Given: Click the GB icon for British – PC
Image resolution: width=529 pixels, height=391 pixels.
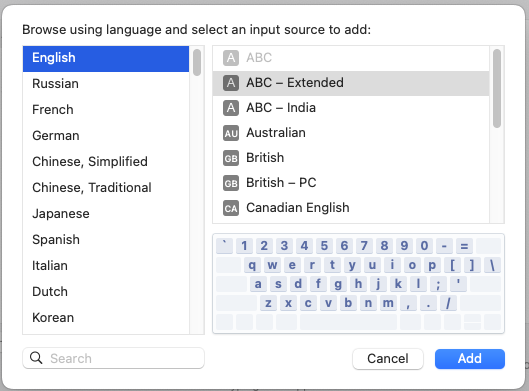Looking at the screenshot, I should (231, 183).
